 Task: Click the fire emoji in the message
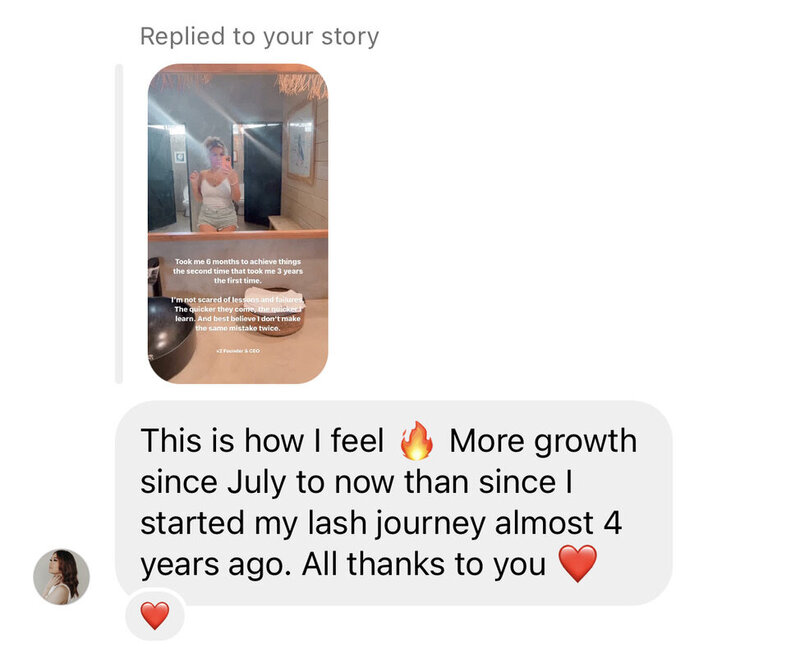[x=416, y=441]
